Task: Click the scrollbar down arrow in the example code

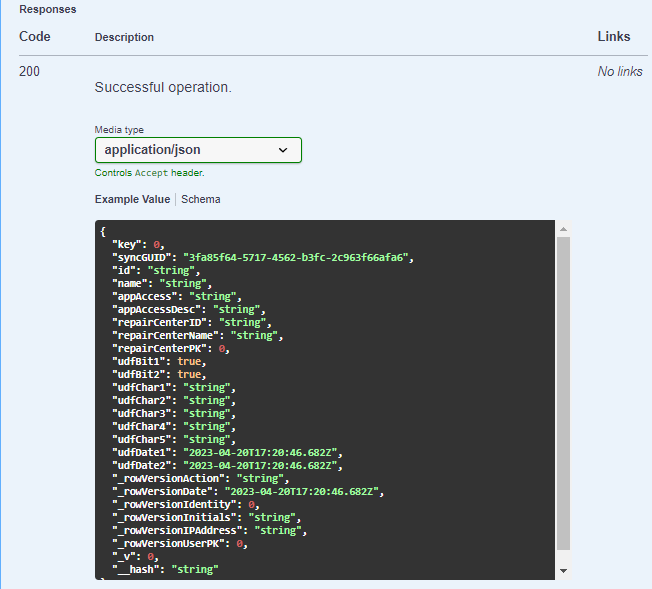Action: point(563,571)
